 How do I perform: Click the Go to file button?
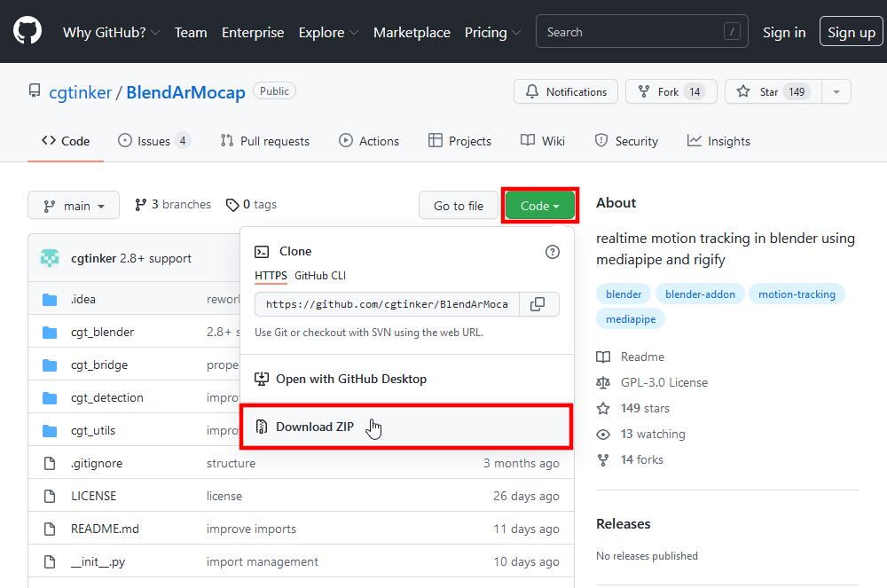tap(459, 206)
